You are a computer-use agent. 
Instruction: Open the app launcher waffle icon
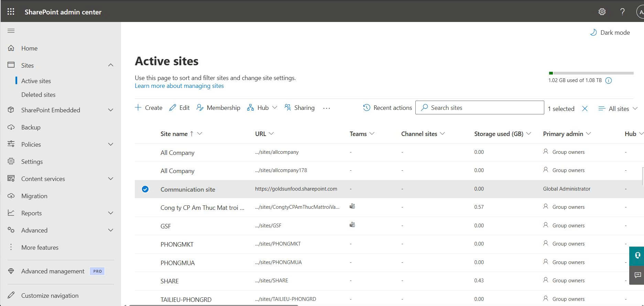pos(11,12)
